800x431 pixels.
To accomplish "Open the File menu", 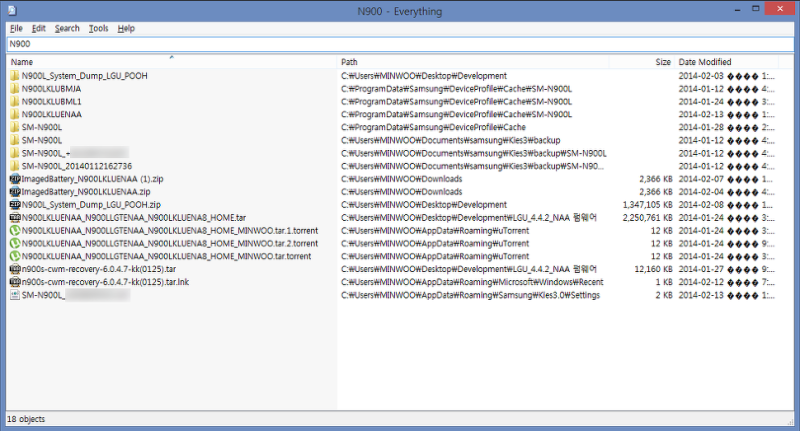I will coord(16,29).
